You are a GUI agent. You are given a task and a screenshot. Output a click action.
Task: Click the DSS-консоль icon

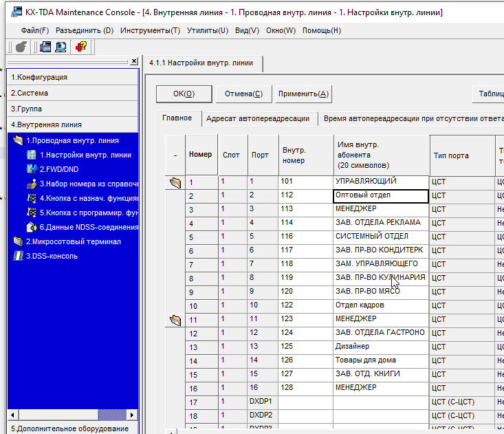[18, 256]
